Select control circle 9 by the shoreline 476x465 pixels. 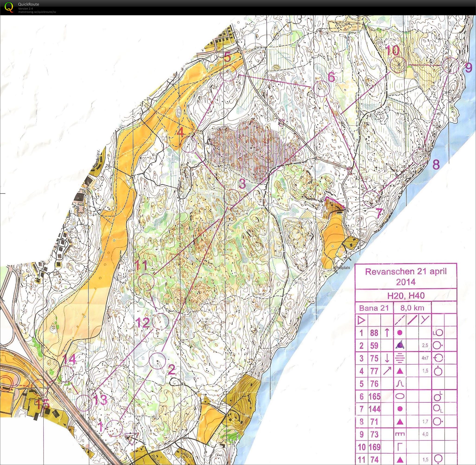coord(451,65)
